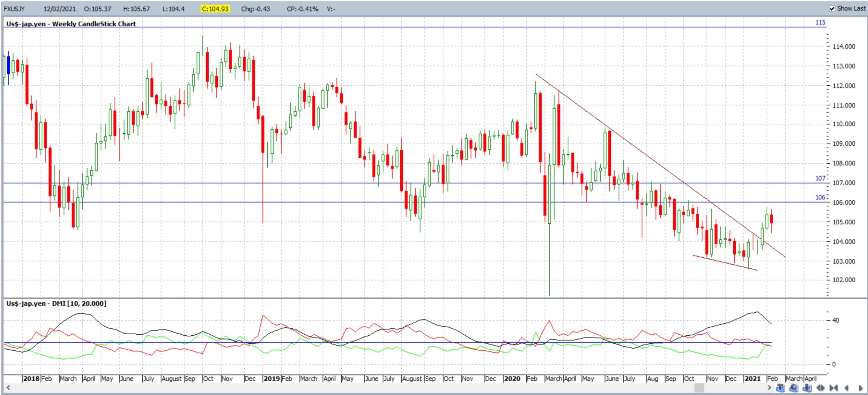The width and height of the screenshot is (868, 395).
Task: Click the highlighted close value C:104.93
Action: (x=215, y=9)
